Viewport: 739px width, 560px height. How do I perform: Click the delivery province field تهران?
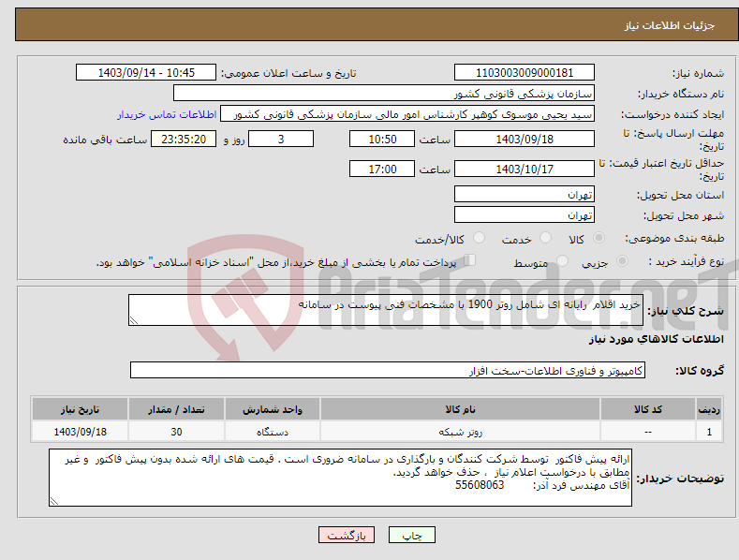coord(525,194)
